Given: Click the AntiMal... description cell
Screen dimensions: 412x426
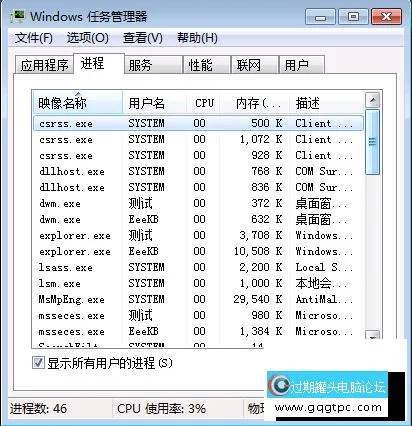Looking at the screenshot, I should pos(324,299).
